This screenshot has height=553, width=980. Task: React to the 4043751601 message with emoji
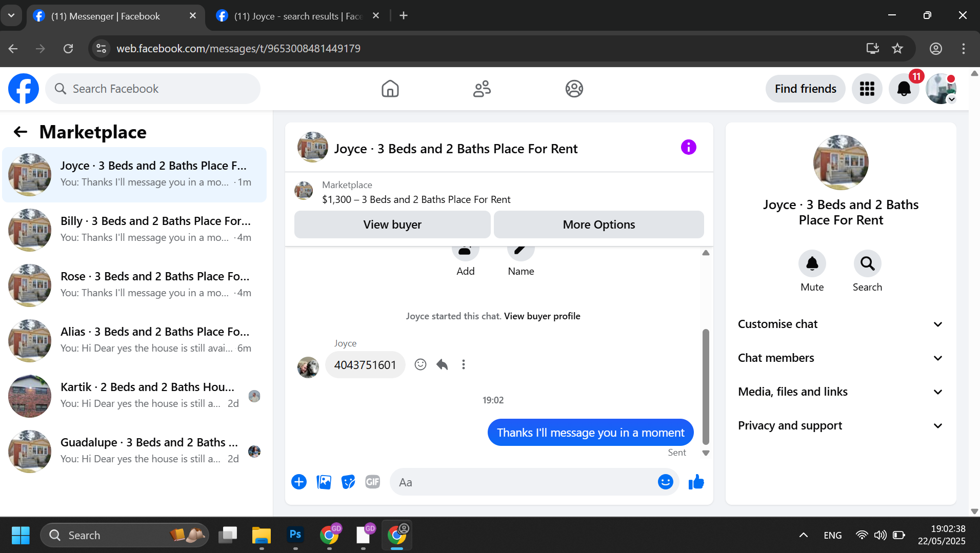[x=421, y=364]
